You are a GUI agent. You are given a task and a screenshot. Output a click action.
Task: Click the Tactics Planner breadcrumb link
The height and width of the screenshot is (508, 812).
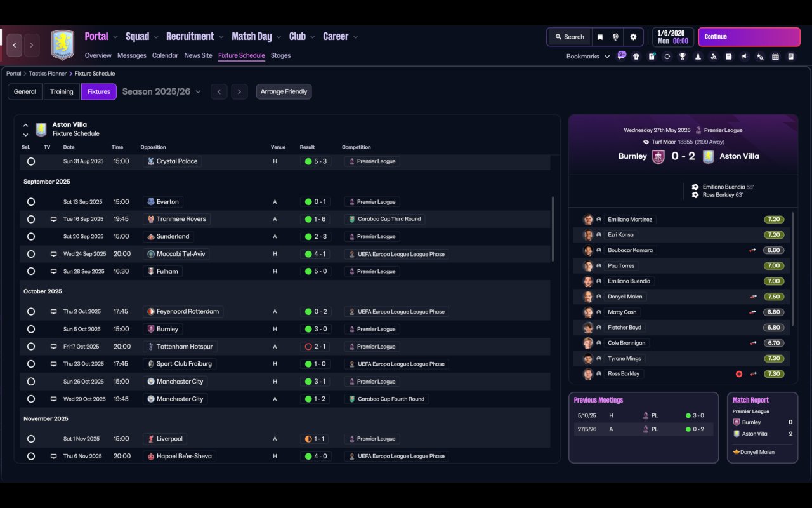[x=47, y=74]
